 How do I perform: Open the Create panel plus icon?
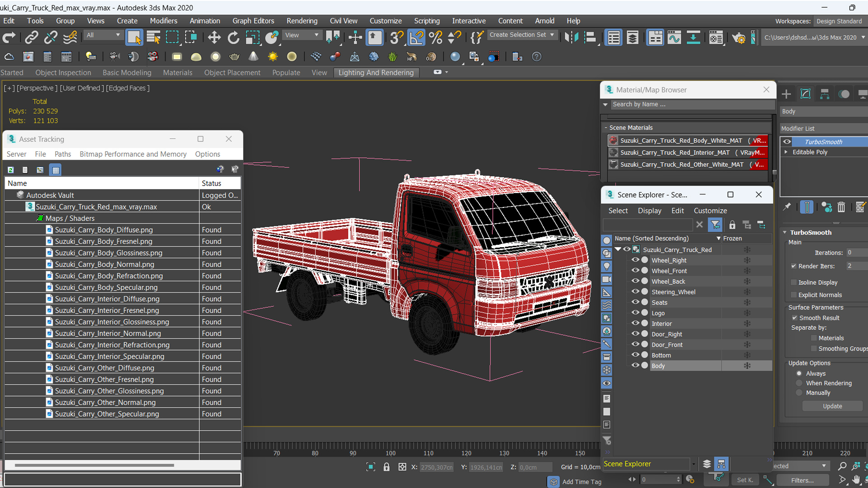click(x=786, y=94)
